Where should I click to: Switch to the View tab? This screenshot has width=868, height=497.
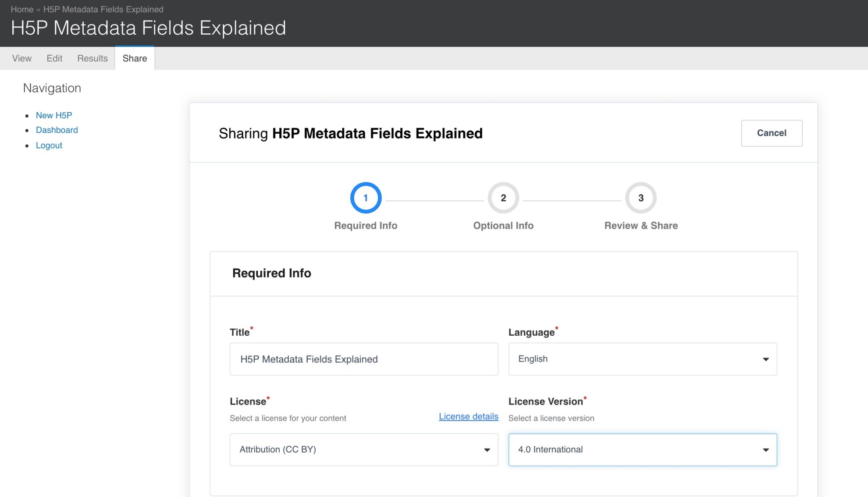21,58
